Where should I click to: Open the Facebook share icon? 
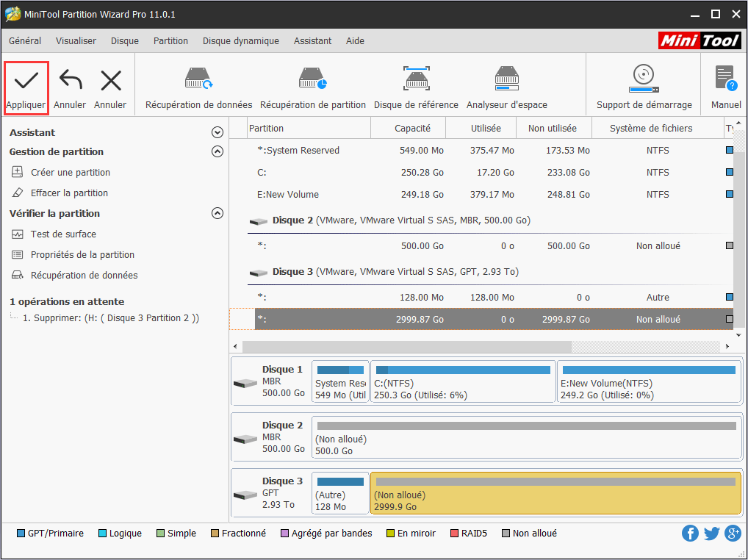click(690, 534)
